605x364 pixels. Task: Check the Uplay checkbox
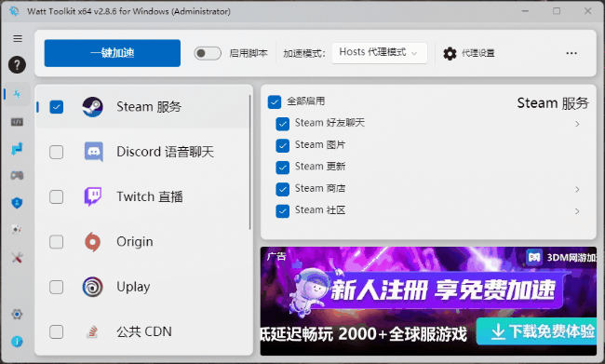[57, 287]
